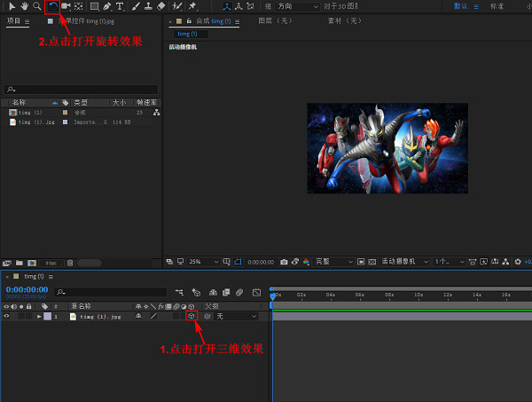The height and width of the screenshot is (402, 532).
Task: Open the 默认 workspace tab
Action: click(x=461, y=6)
